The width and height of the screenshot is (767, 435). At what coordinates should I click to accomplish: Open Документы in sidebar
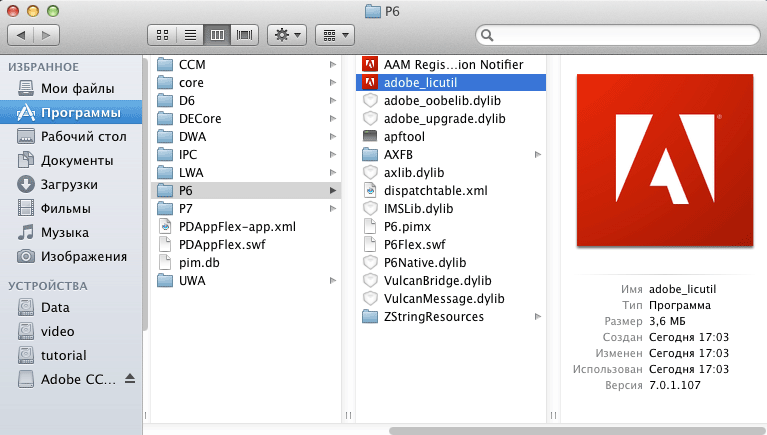pyautogui.click(x=71, y=160)
